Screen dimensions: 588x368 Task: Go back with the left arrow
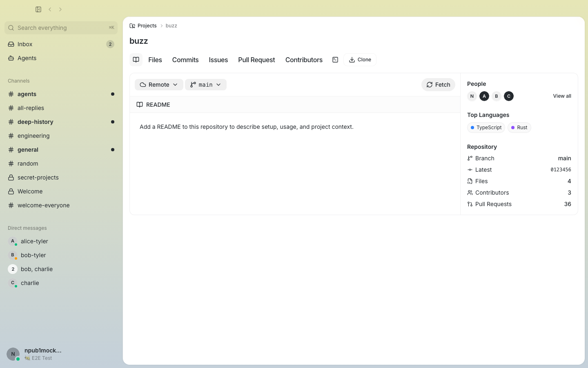50,9
